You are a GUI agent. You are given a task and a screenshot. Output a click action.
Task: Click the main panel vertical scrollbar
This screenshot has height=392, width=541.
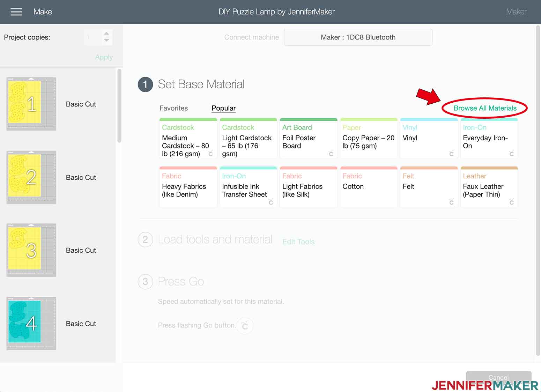538,190
